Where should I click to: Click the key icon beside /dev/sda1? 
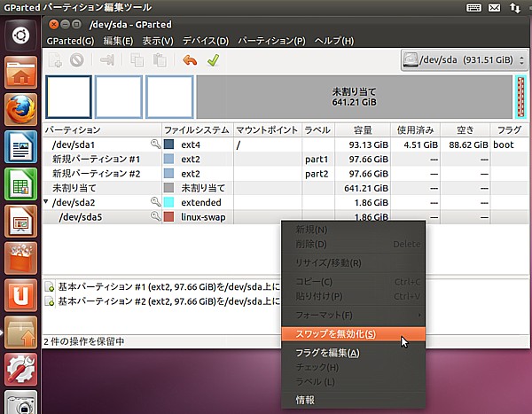pos(155,145)
